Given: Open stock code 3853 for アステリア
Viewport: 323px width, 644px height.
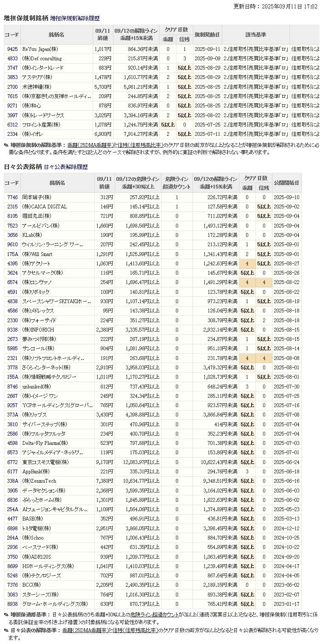Looking at the screenshot, I should point(12,77).
